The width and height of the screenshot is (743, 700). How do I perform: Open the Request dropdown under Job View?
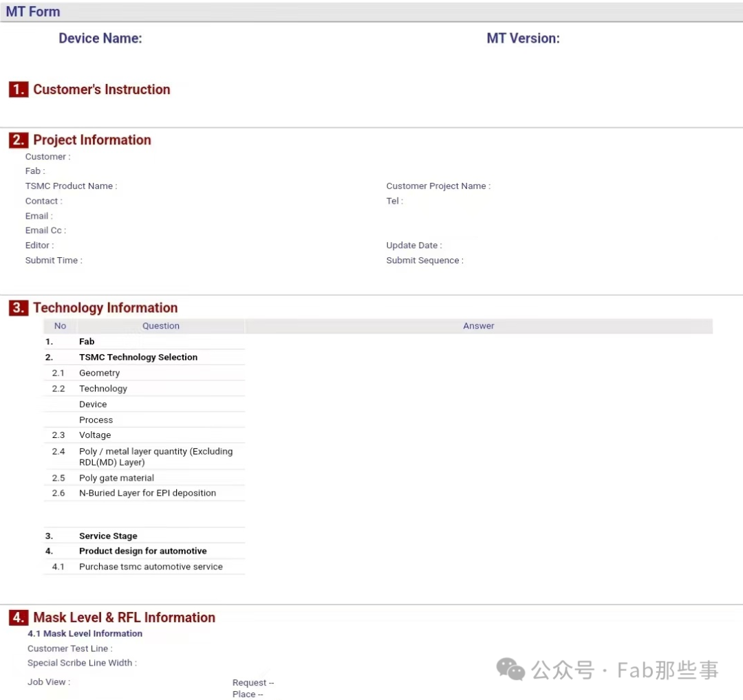pyautogui.click(x=252, y=682)
